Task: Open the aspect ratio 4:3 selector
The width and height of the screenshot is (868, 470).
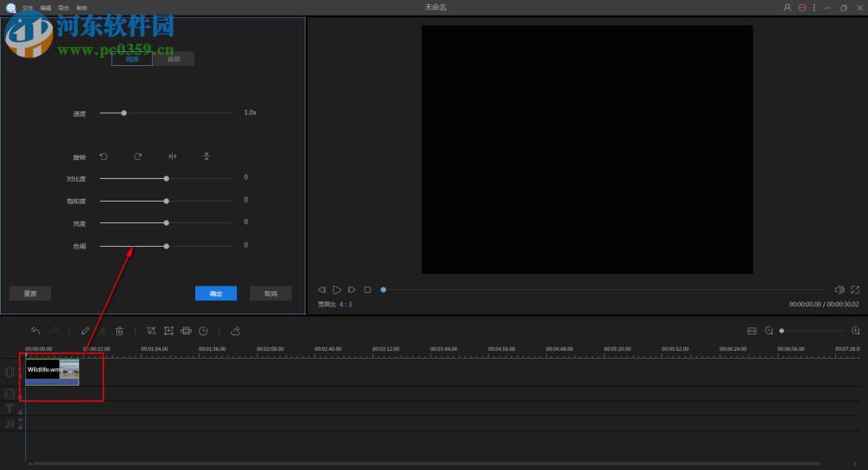Action: point(345,305)
